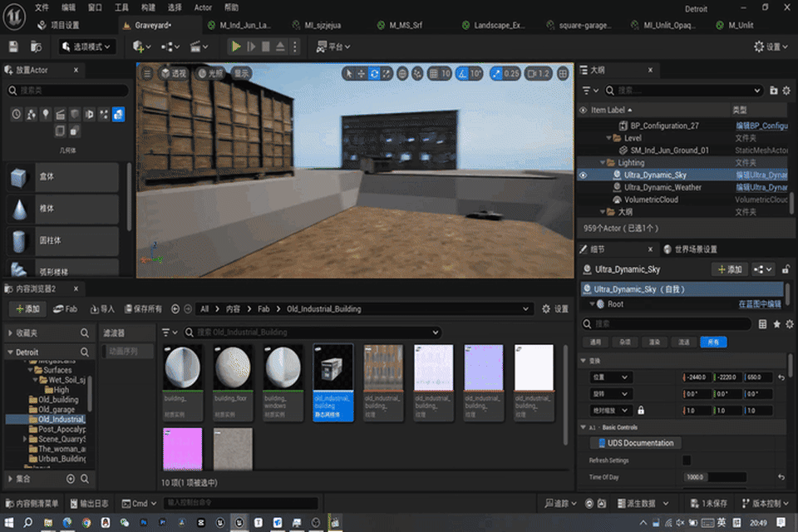Click the 在蓝图中编辑 edit in blueprint link
This screenshot has width=798, height=532.
760,304
